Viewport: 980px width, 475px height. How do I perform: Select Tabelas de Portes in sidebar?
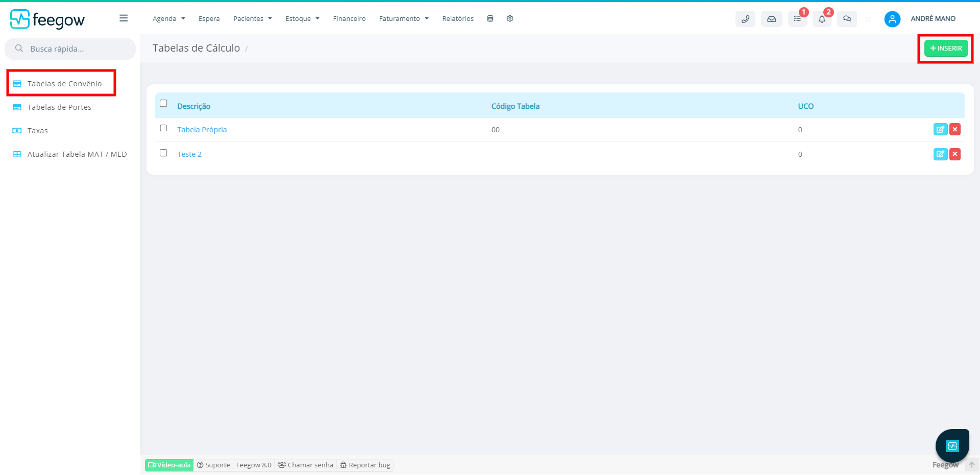[59, 107]
